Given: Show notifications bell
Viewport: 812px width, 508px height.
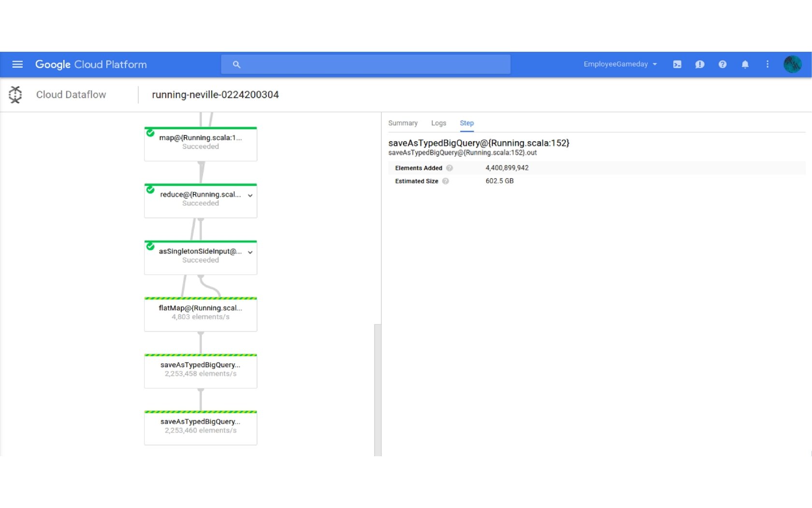Looking at the screenshot, I should tap(745, 64).
